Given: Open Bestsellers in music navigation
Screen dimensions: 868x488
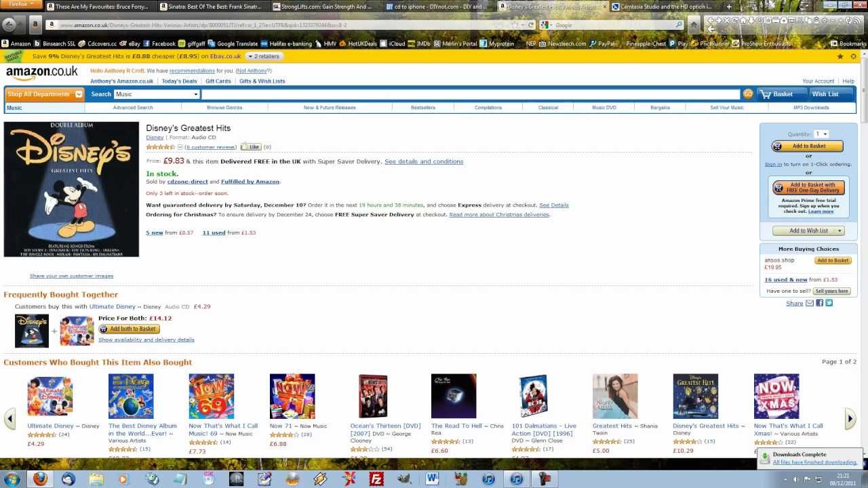Looking at the screenshot, I should [x=423, y=108].
